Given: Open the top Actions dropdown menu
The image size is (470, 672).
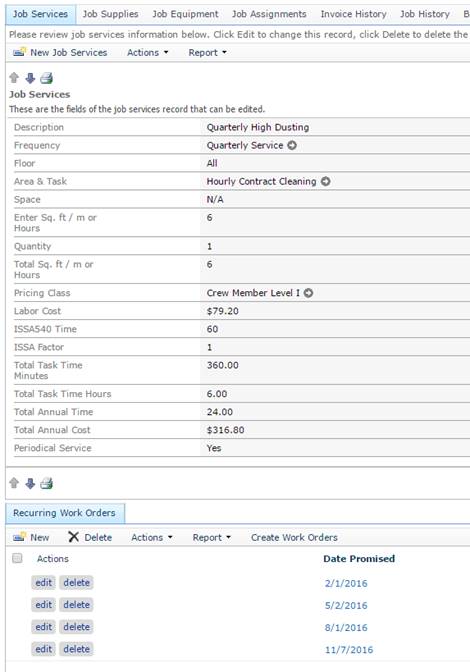Looking at the screenshot, I should [147, 52].
